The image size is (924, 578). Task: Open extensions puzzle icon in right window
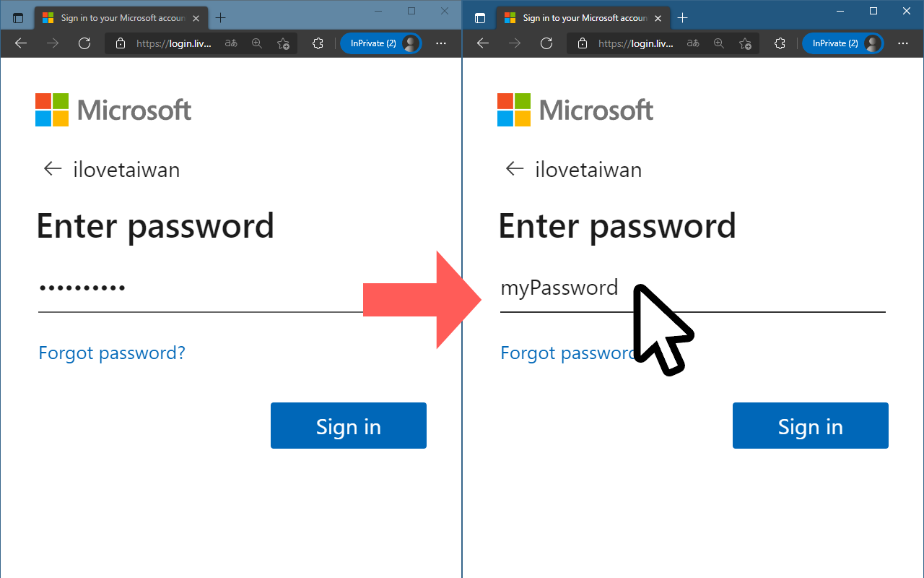(x=780, y=43)
